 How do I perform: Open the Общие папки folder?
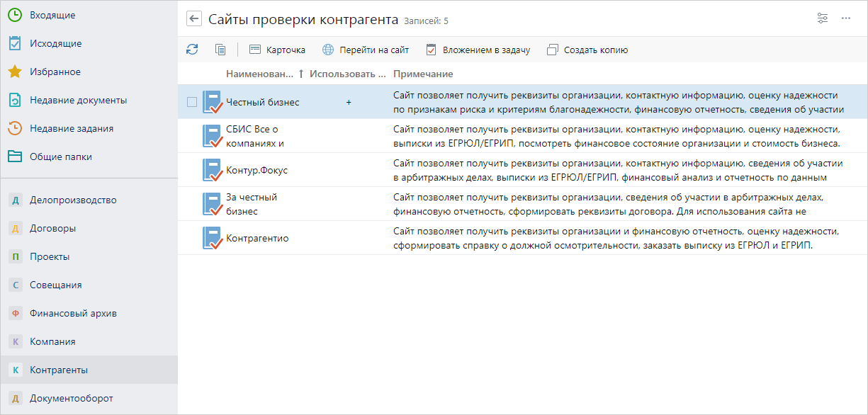click(60, 157)
